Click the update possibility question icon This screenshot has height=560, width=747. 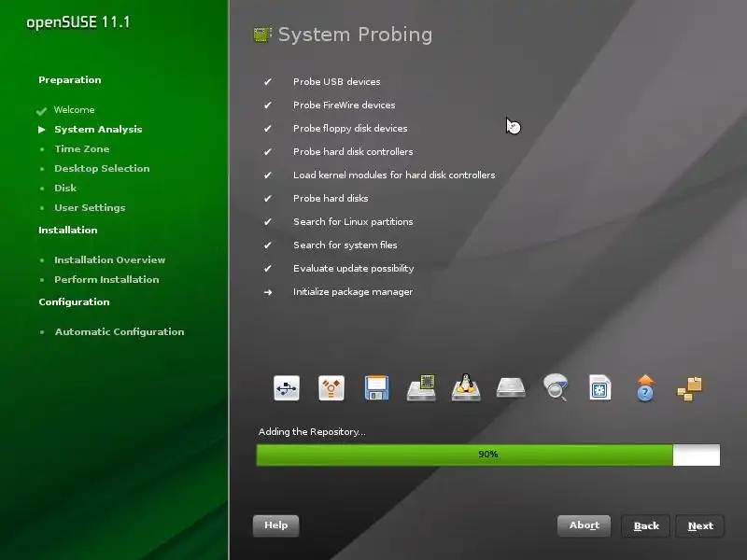pos(645,388)
